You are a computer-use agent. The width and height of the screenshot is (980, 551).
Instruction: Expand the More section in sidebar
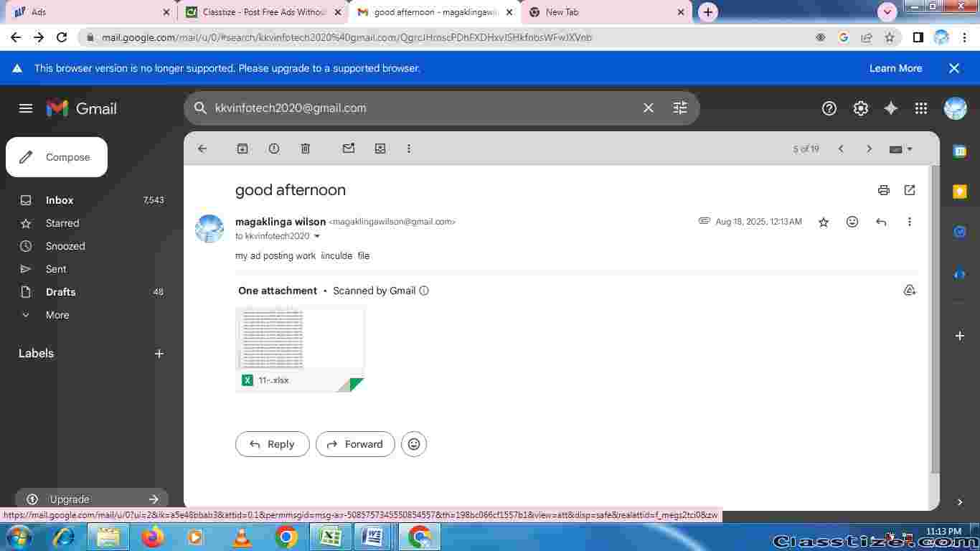(57, 315)
